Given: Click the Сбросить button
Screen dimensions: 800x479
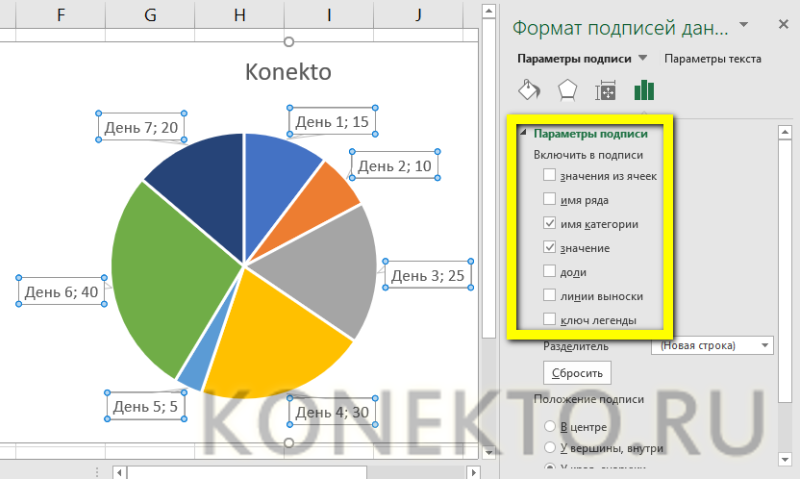Looking at the screenshot, I should click(x=577, y=373).
